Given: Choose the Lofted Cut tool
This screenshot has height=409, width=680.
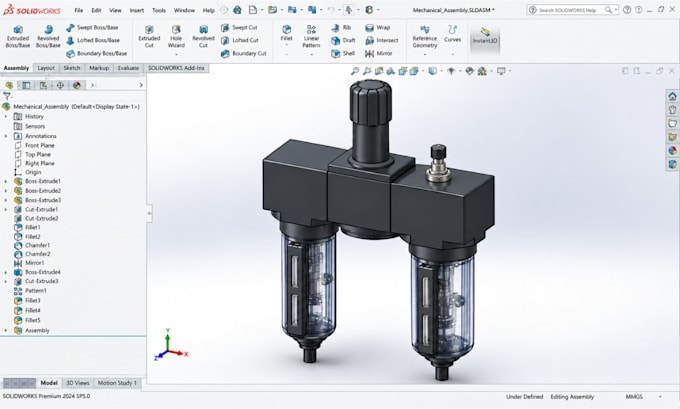Looking at the screenshot, I should point(239,40).
